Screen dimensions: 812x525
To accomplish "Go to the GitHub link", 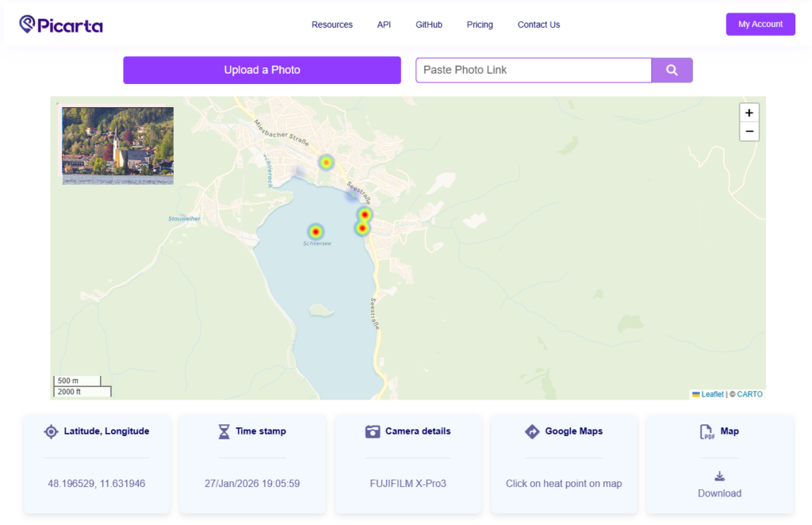I will [429, 25].
